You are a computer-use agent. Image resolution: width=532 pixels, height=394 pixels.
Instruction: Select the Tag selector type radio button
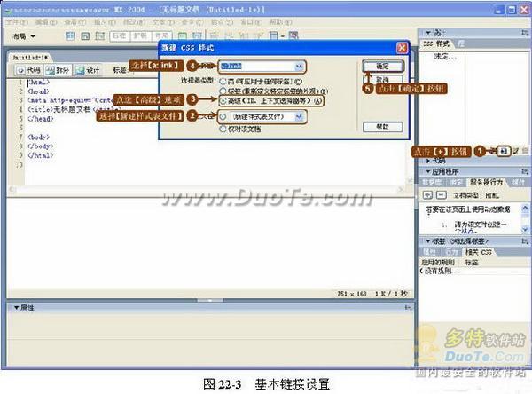click(223, 91)
